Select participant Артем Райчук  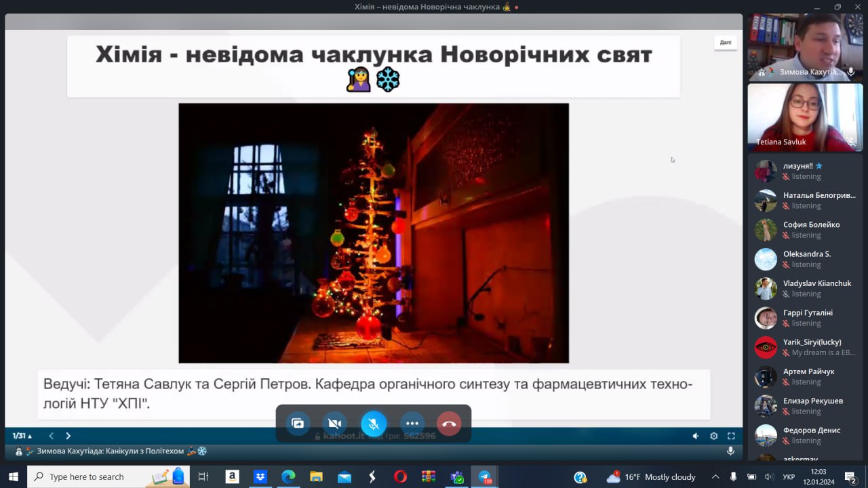(x=805, y=376)
